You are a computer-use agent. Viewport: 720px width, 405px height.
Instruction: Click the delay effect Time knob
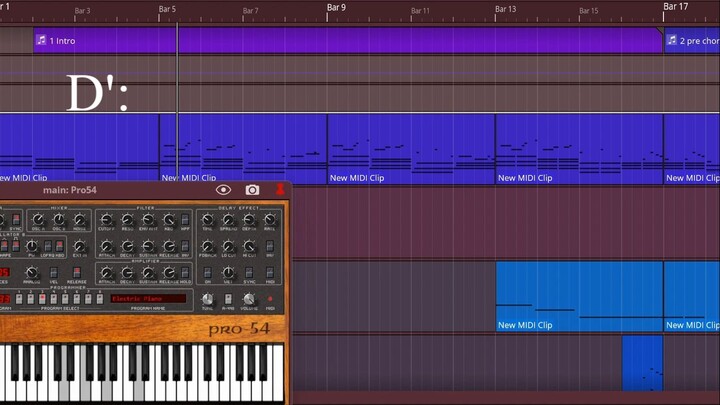coord(208,220)
